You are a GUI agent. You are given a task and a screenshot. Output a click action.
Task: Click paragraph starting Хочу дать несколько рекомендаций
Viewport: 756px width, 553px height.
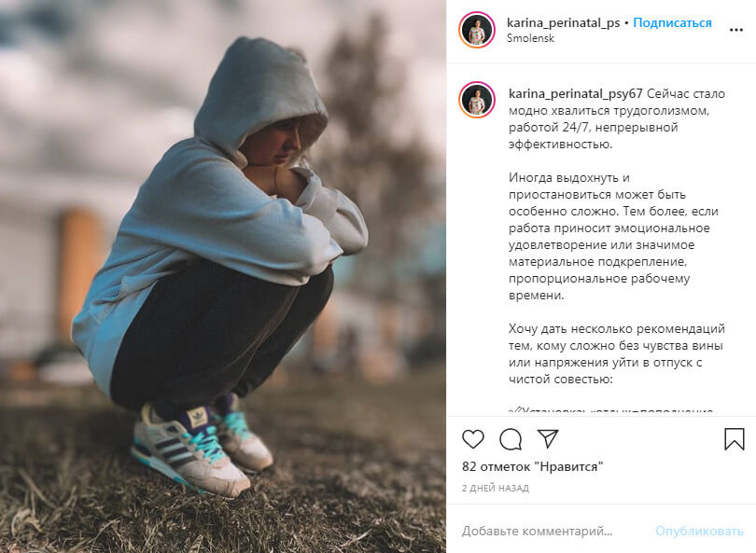point(617,354)
